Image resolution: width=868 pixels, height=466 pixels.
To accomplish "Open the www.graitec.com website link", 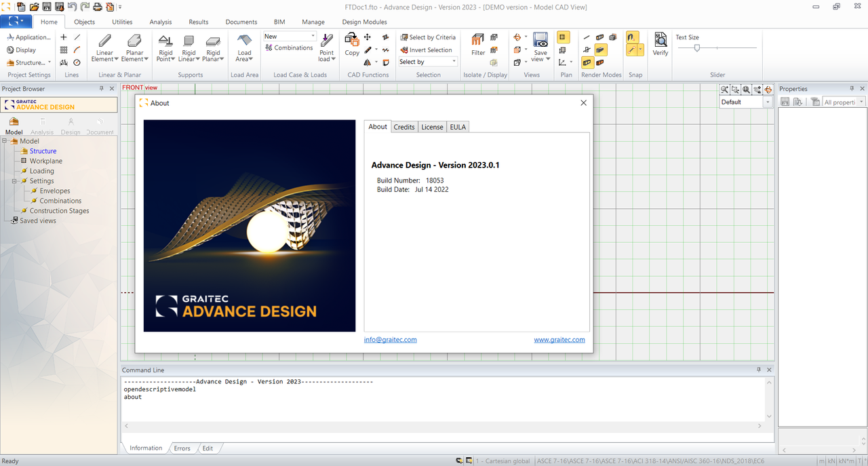I will point(559,340).
